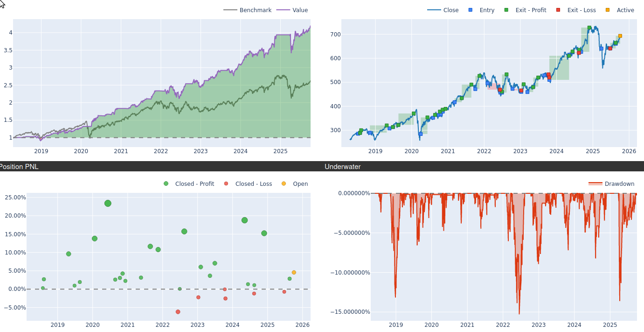This screenshot has width=644, height=332.
Task: Select the Underwater panel header
Action: 343,167
